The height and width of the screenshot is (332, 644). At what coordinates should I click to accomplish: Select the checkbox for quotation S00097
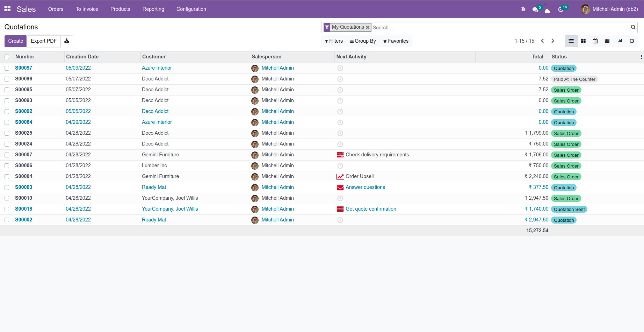[7, 68]
